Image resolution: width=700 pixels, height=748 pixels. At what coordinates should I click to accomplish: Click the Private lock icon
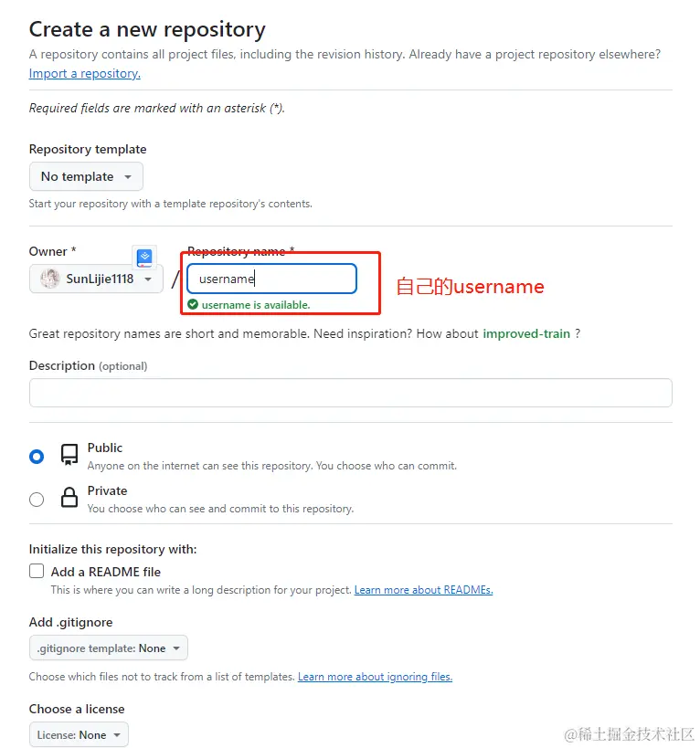[69, 498]
